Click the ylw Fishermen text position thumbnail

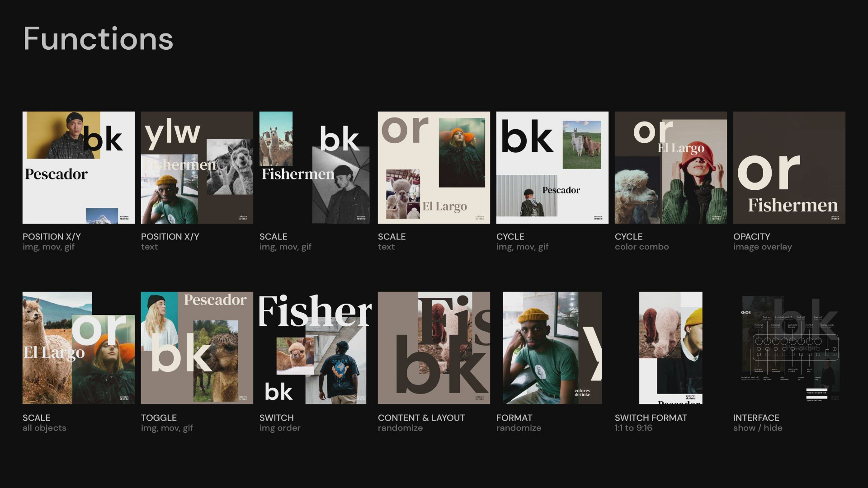pos(197,168)
